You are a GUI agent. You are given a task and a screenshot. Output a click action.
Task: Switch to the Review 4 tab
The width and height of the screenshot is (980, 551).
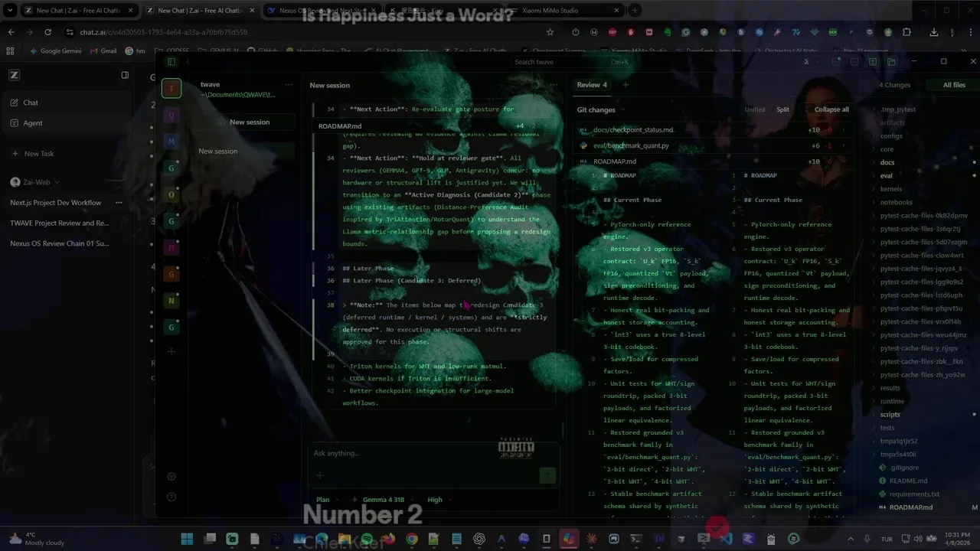tap(592, 85)
